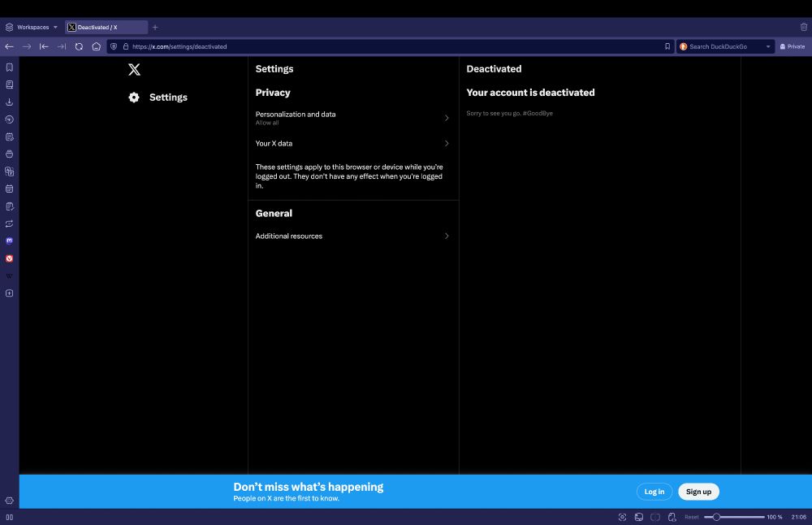Open the Calendar panel
The image size is (812, 525).
point(9,189)
